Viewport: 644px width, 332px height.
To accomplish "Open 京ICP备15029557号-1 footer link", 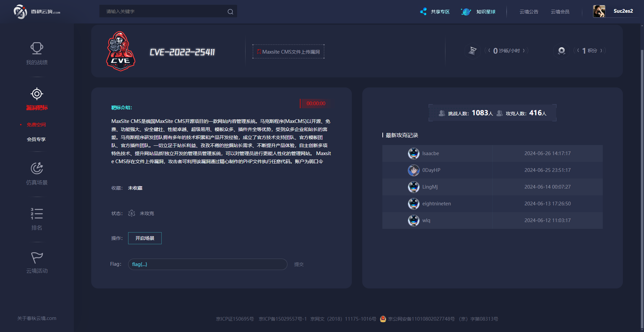I will pyautogui.click(x=283, y=319).
